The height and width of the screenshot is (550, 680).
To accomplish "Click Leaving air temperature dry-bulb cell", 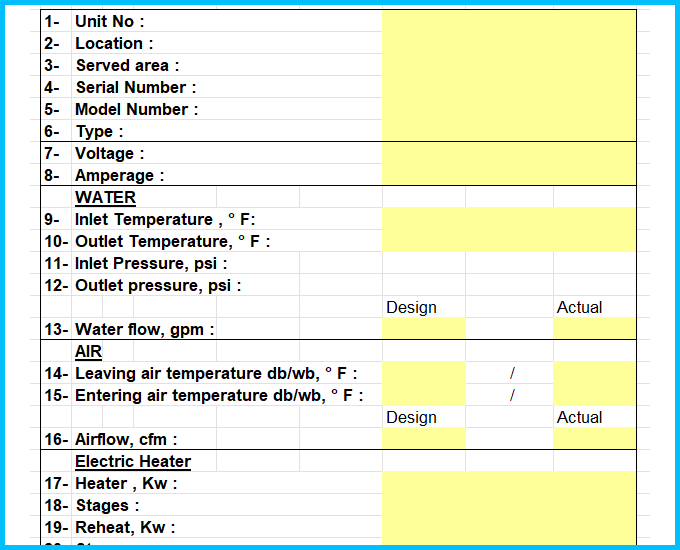I will (x=423, y=373).
